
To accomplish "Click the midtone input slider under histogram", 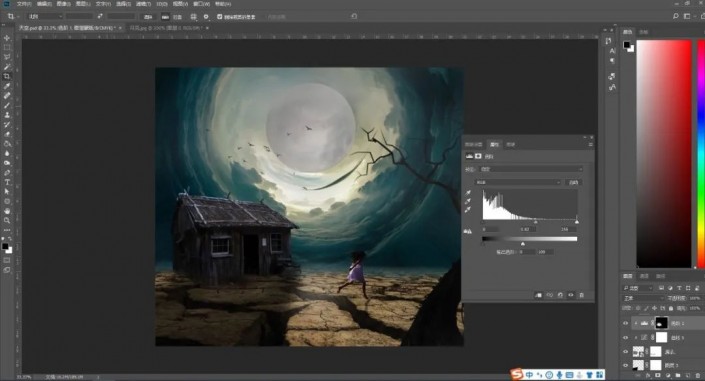I will point(535,222).
